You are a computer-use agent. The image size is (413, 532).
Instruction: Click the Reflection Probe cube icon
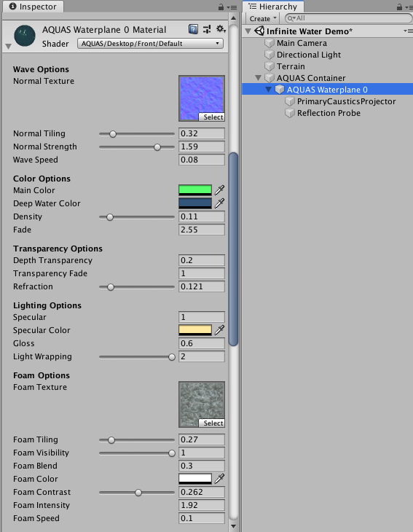point(290,113)
